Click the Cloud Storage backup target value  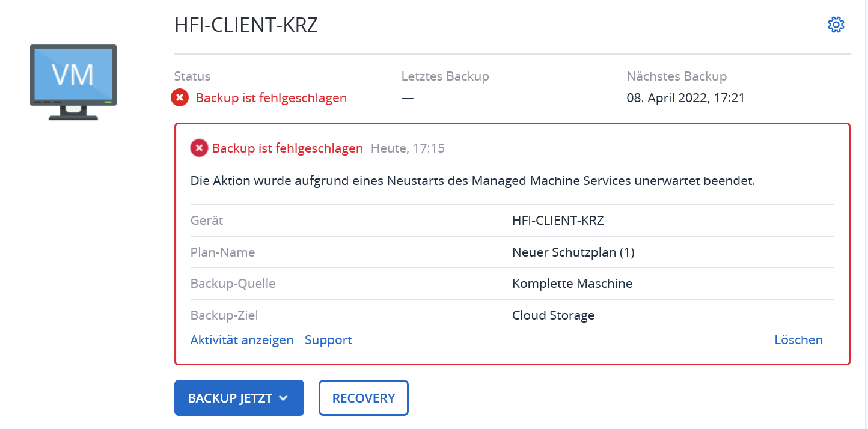pos(553,315)
